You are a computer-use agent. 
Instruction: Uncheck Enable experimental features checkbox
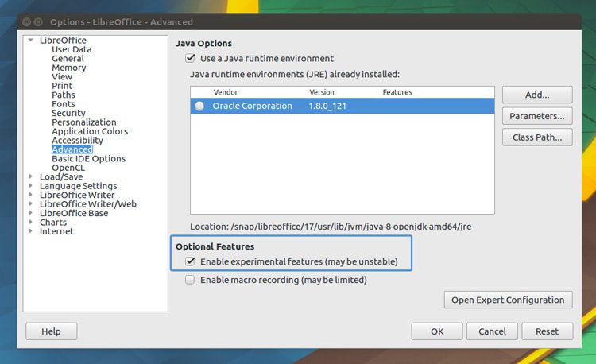point(190,261)
